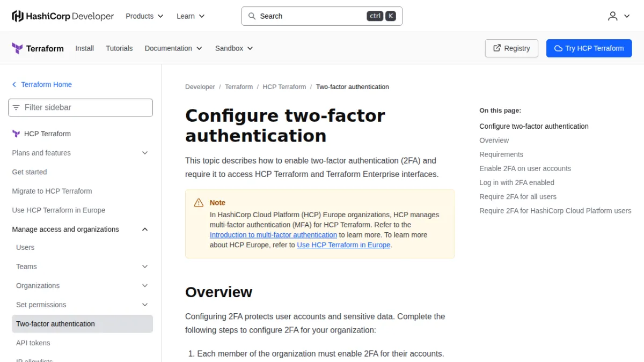Follow the Use HCP Terraform in Europe note link

tap(343, 245)
